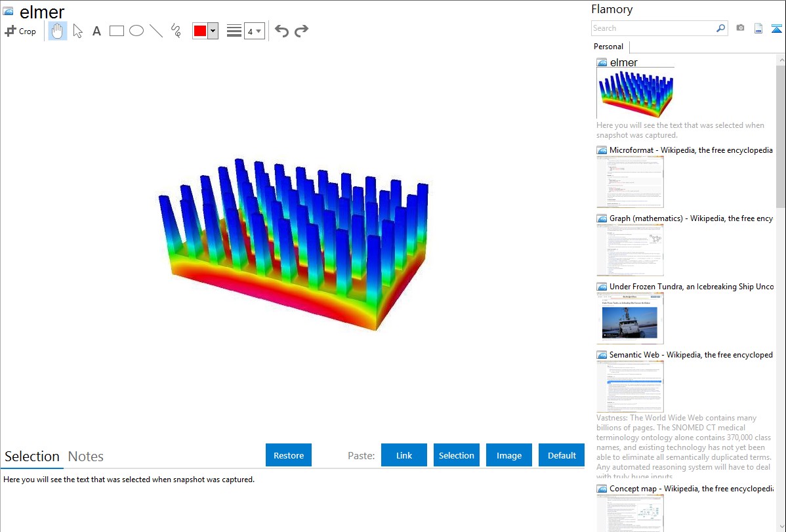Click the snapshot icon beside Semantic Web
786x532 pixels.
[602, 355]
